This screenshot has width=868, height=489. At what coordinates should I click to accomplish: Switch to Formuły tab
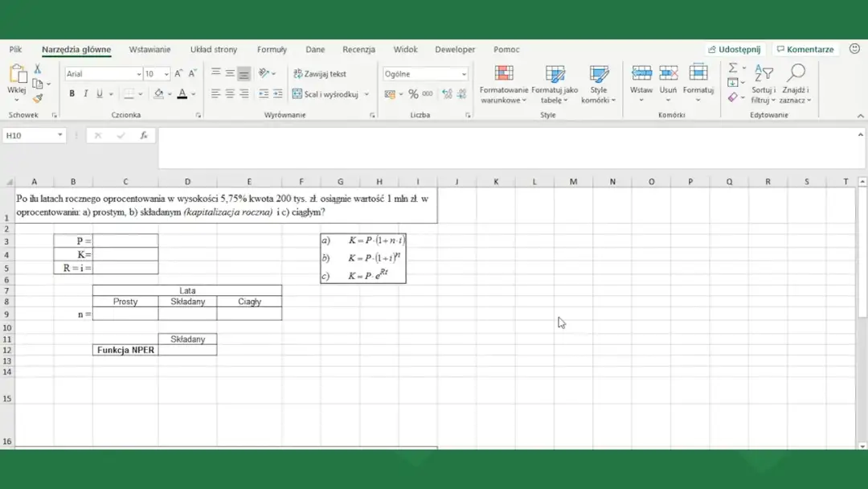point(272,49)
